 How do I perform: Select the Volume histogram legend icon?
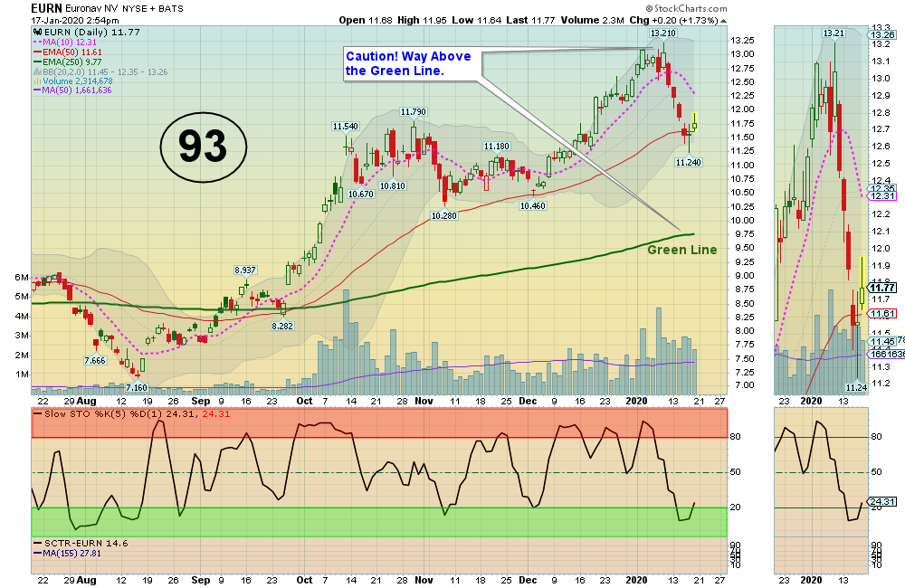36,81
